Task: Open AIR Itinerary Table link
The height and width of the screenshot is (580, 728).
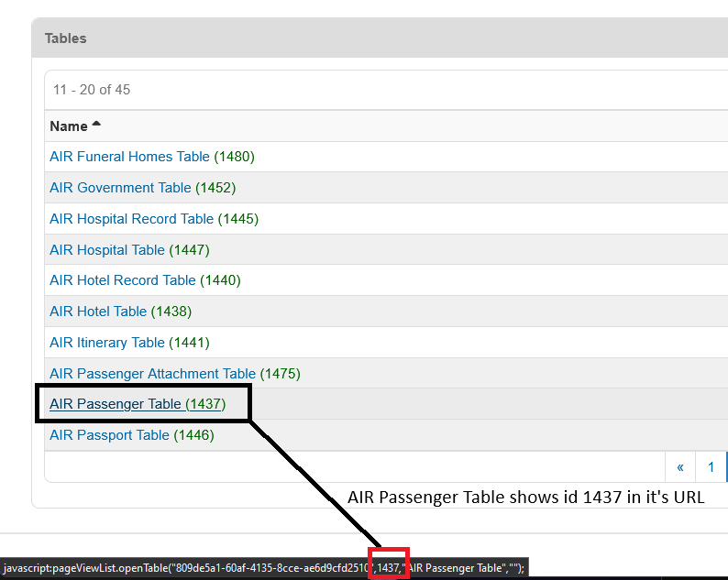Action: [107, 343]
